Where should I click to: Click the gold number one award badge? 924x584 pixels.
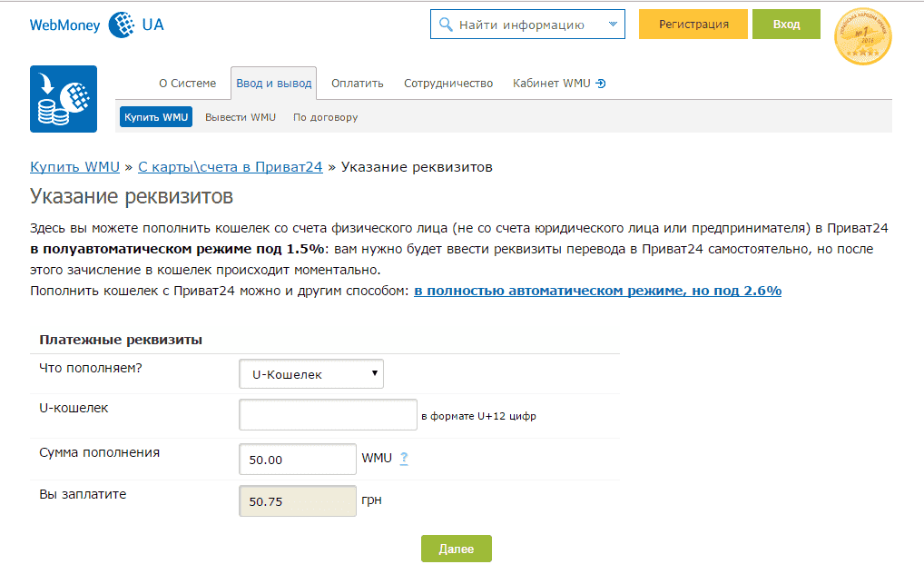pos(862,37)
